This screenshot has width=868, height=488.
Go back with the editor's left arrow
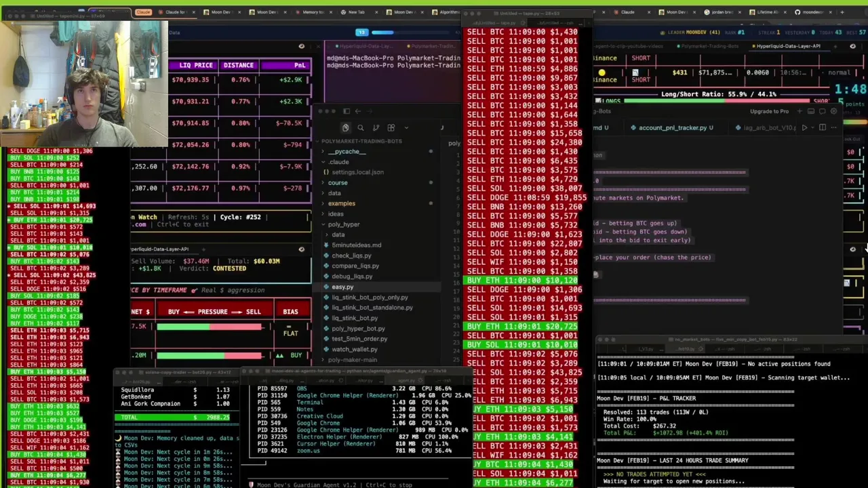coord(358,111)
